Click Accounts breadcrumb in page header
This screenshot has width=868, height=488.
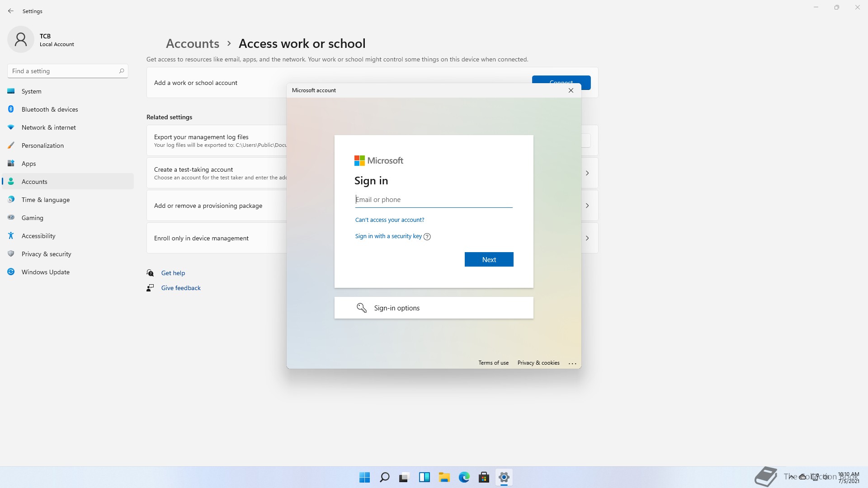[x=193, y=43]
